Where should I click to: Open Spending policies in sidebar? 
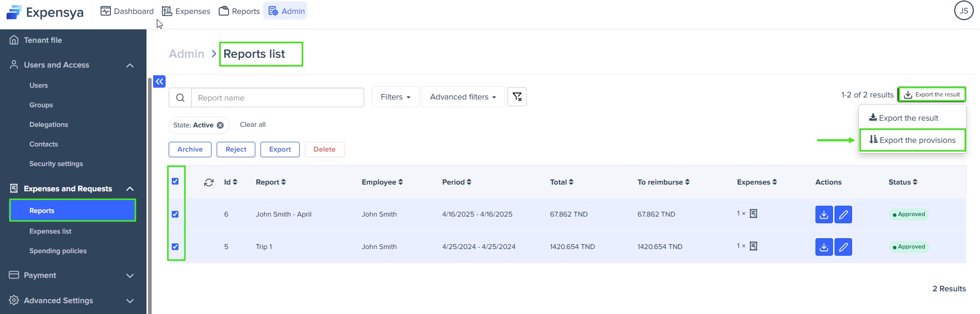pos(58,251)
